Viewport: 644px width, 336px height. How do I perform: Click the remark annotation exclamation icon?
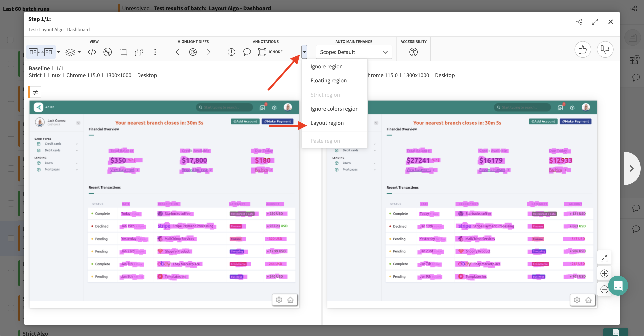tap(231, 52)
